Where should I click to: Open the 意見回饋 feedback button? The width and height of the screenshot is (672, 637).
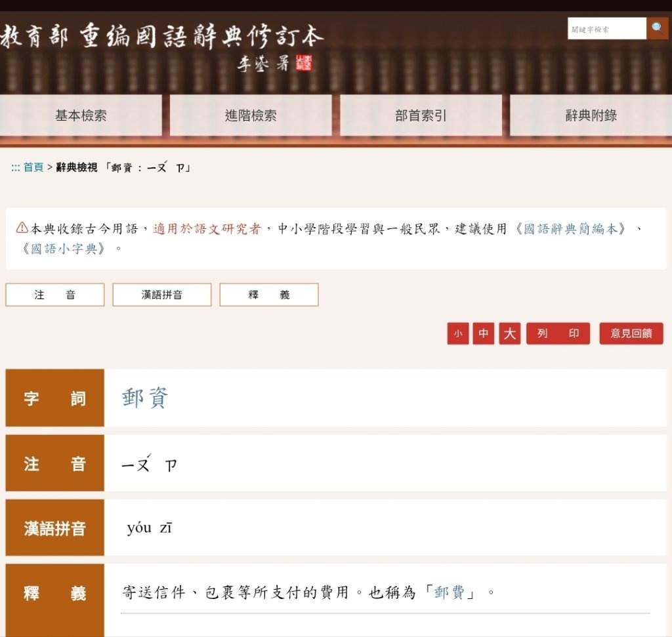631,333
